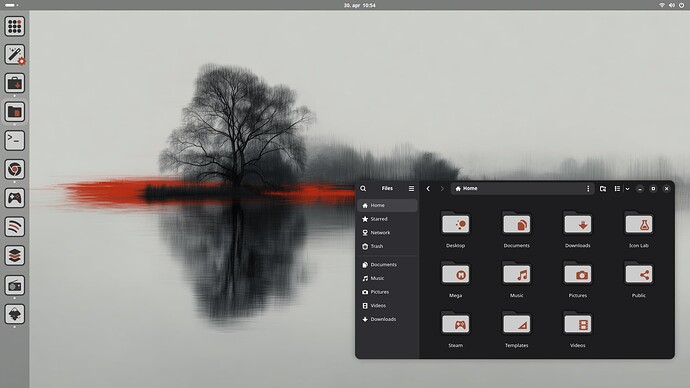Select Trash in Files sidebar

[387, 246]
